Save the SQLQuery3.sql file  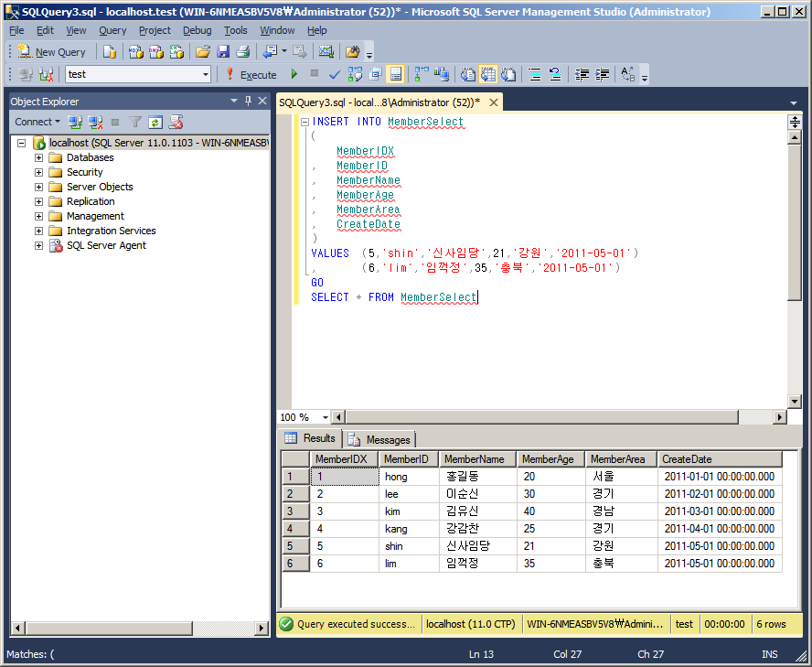click(x=223, y=52)
